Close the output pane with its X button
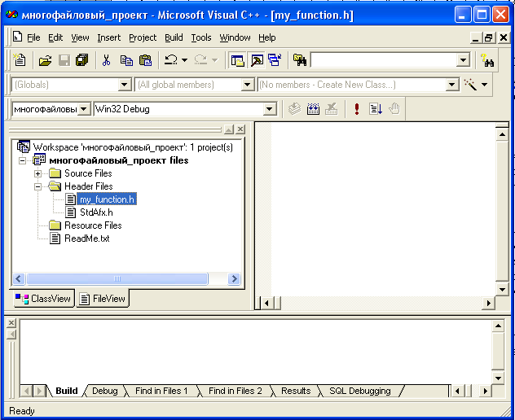This screenshot has width=515, height=420. tap(11, 323)
